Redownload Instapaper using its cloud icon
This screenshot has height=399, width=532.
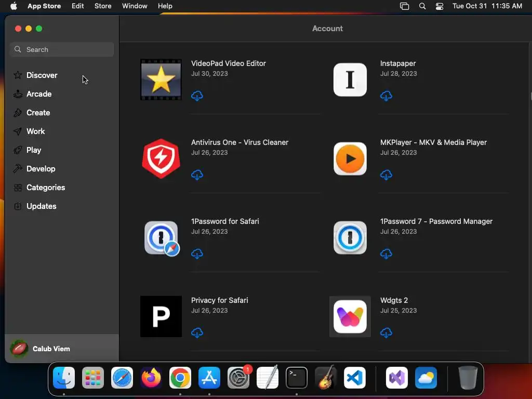pyautogui.click(x=386, y=96)
